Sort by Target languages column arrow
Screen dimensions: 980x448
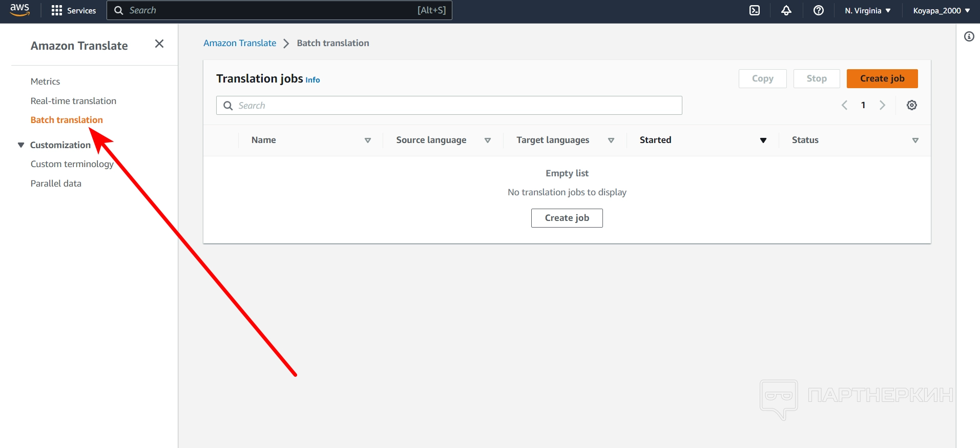pyautogui.click(x=611, y=140)
